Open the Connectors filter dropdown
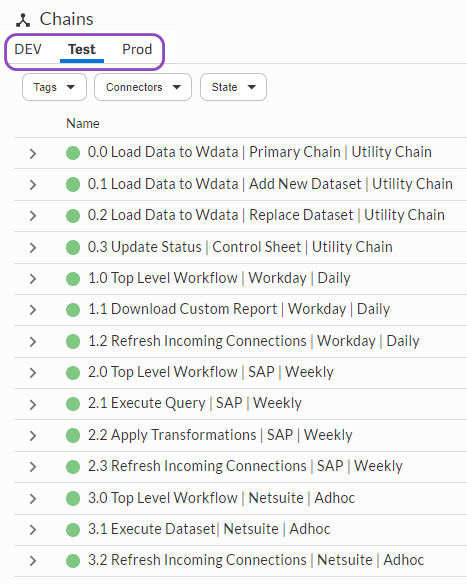Screen dimensions: 467x584 [143, 87]
